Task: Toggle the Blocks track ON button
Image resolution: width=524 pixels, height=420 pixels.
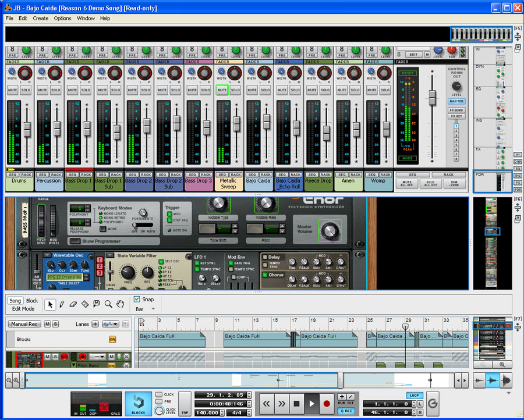Action: pyautogui.click(x=112, y=340)
